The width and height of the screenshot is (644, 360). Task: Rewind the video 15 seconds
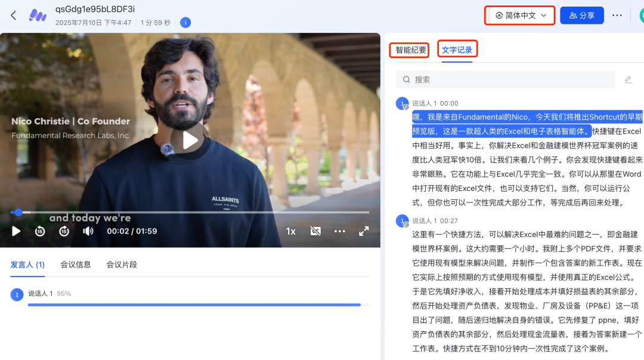(40, 231)
